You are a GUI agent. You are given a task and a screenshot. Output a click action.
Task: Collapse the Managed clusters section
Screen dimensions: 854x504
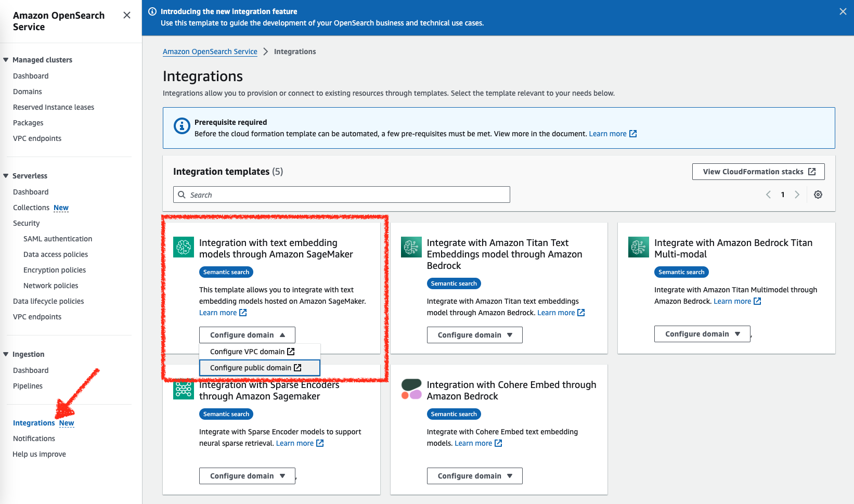click(6, 59)
